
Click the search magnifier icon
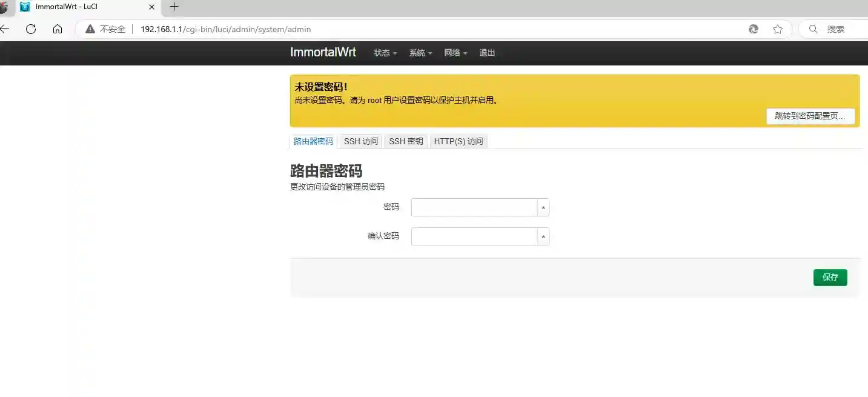[x=813, y=28]
